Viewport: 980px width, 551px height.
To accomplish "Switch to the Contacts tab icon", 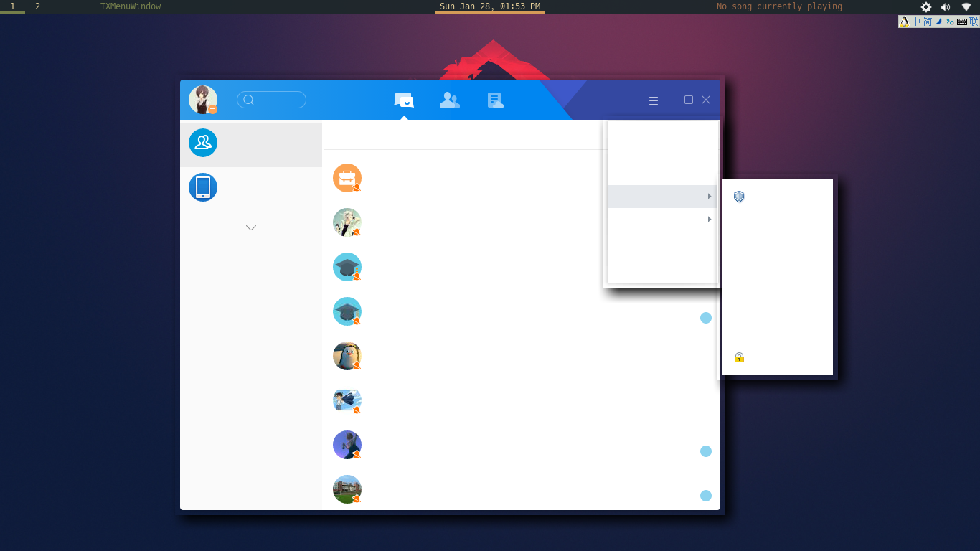I will (x=450, y=100).
